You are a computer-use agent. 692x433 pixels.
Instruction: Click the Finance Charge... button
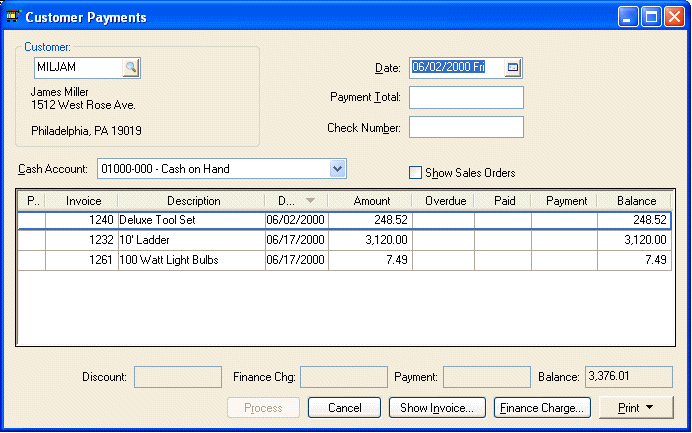[542, 407]
